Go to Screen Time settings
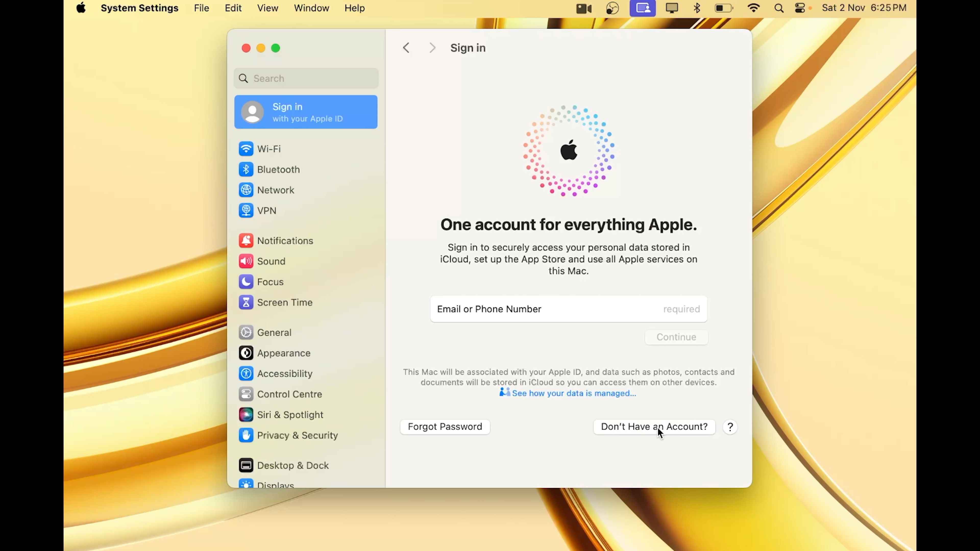The width and height of the screenshot is (980, 551). coord(284,302)
